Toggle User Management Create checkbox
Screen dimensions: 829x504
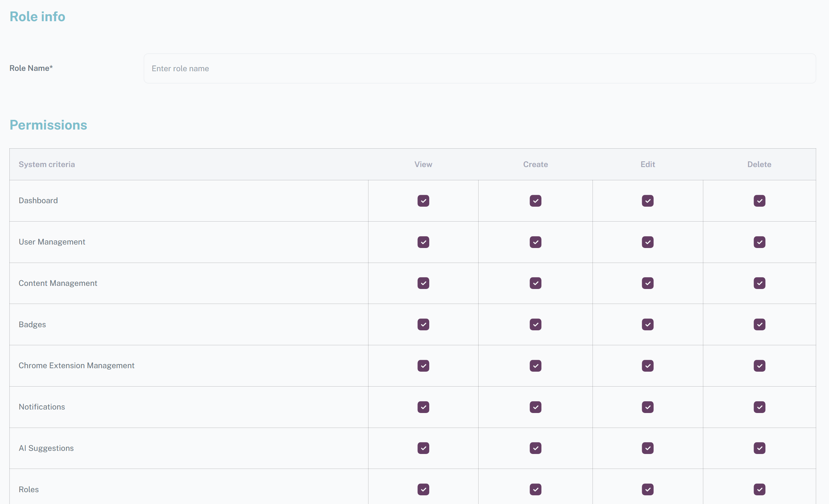tap(535, 242)
